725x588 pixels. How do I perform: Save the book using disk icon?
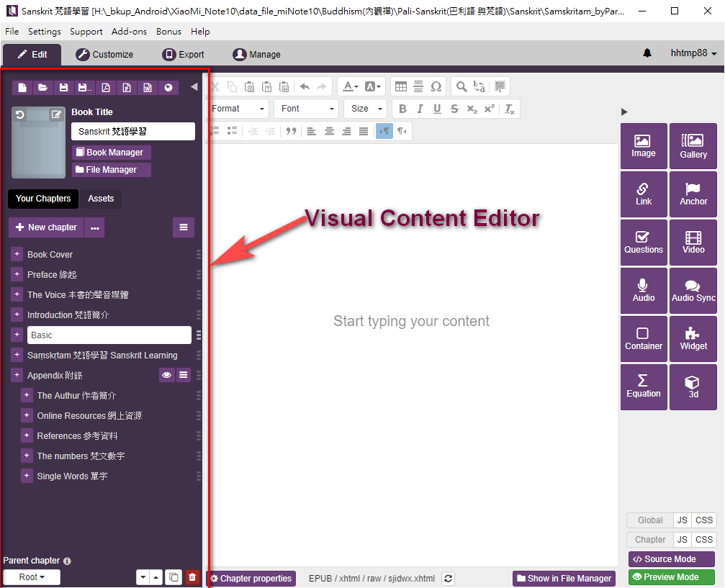(64, 87)
